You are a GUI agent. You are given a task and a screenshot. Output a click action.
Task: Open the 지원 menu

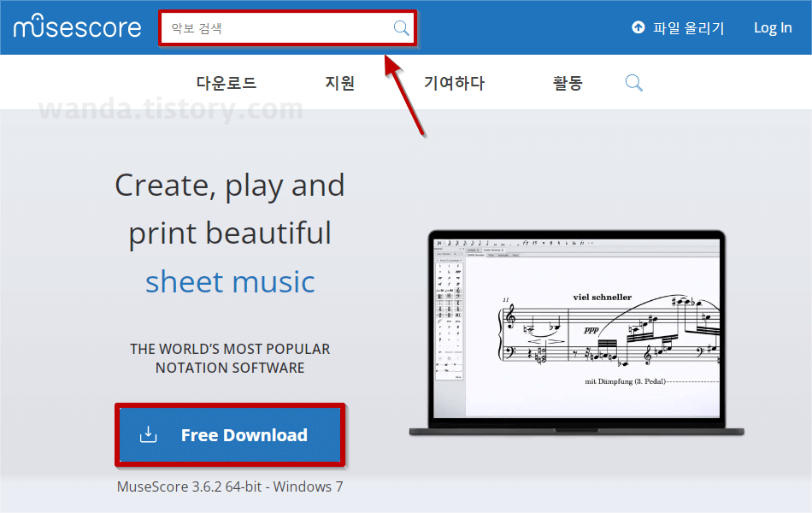click(x=339, y=83)
